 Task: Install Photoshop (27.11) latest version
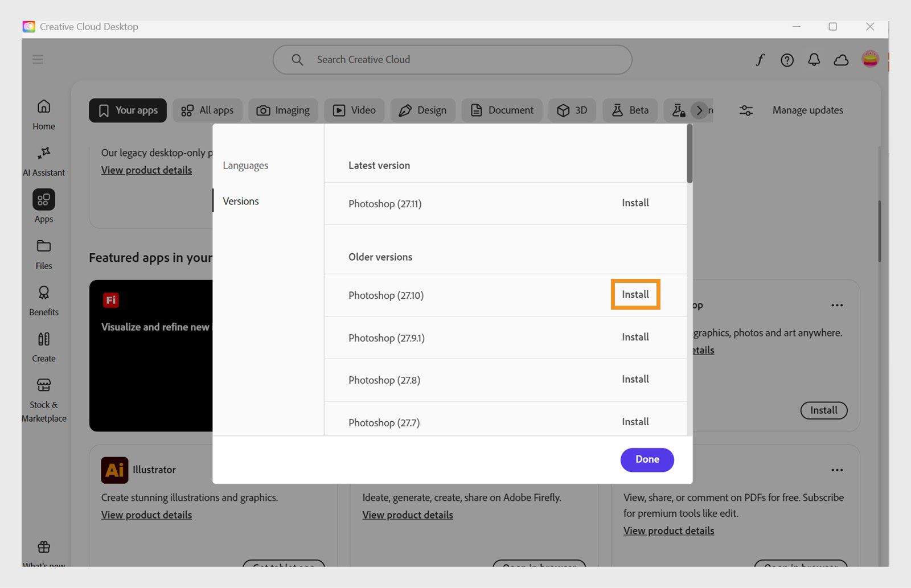(635, 203)
